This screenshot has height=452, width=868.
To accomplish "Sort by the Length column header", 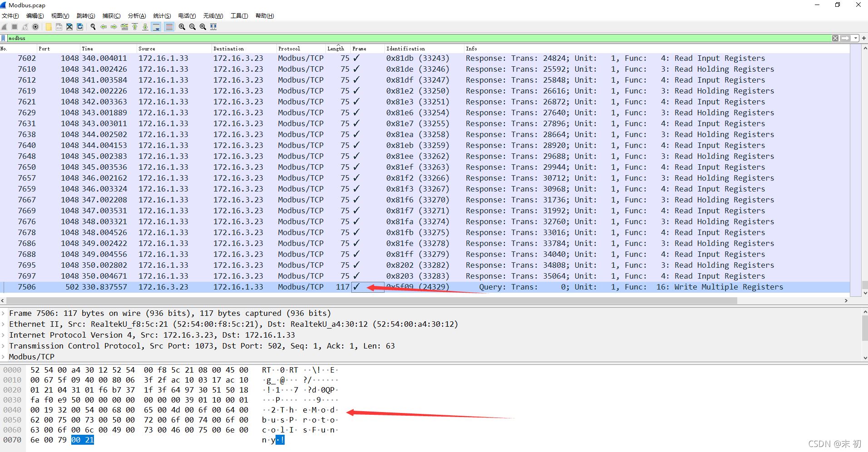I will (338, 49).
